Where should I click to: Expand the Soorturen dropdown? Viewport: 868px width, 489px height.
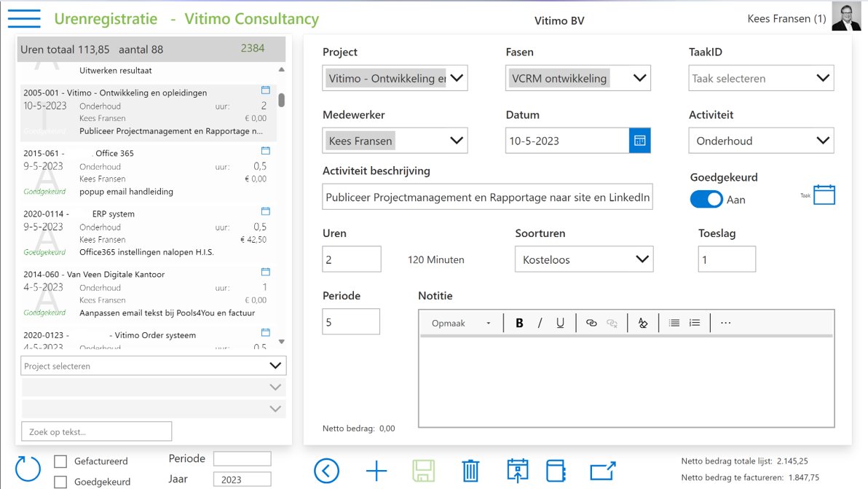tap(583, 259)
